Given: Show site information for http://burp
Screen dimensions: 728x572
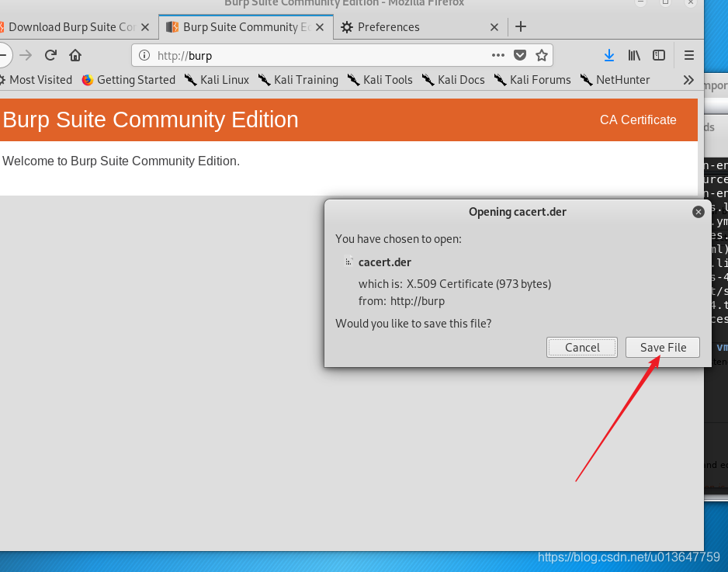Looking at the screenshot, I should click(144, 55).
